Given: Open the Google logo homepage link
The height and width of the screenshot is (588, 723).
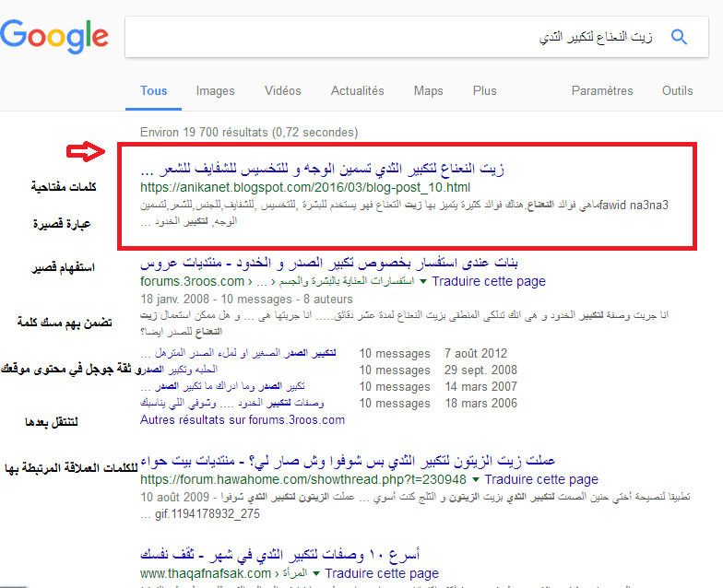Looking at the screenshot, I should tap(54, 36).
